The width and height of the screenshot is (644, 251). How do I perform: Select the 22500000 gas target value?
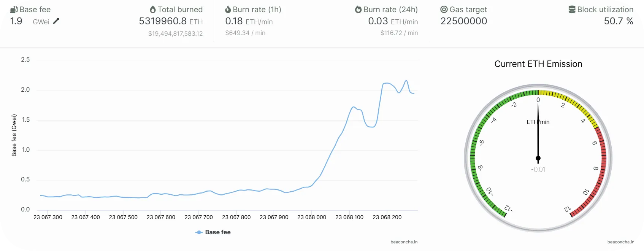pyautogui.click(x=464, y=21)
